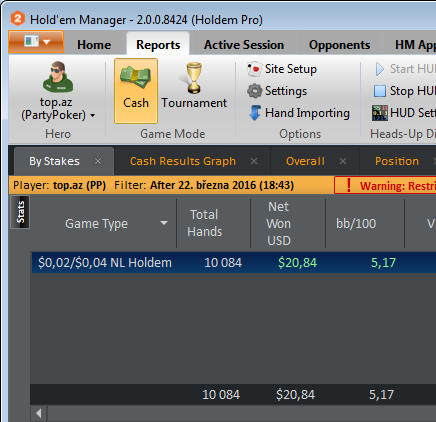Open the HM Apps ribbon tab
Viewport: 436px width, 422px height.
click(415, 45)
